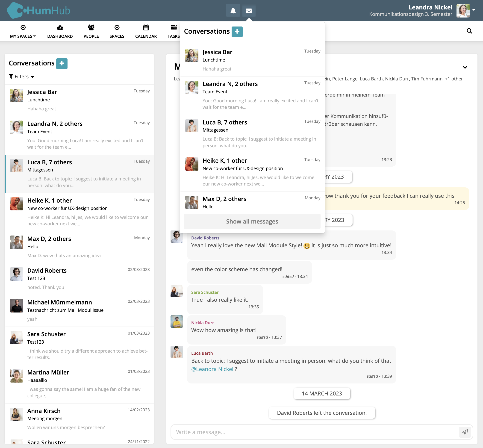Open the Calendar navigation item
Viewport: 483px width, 448px height.
tap(146, 31)
